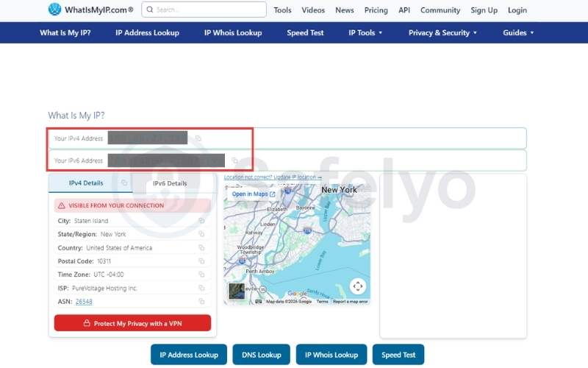Copy the ASN value
This screenshot has height=368, width=588.
click(x=201, y=302)
